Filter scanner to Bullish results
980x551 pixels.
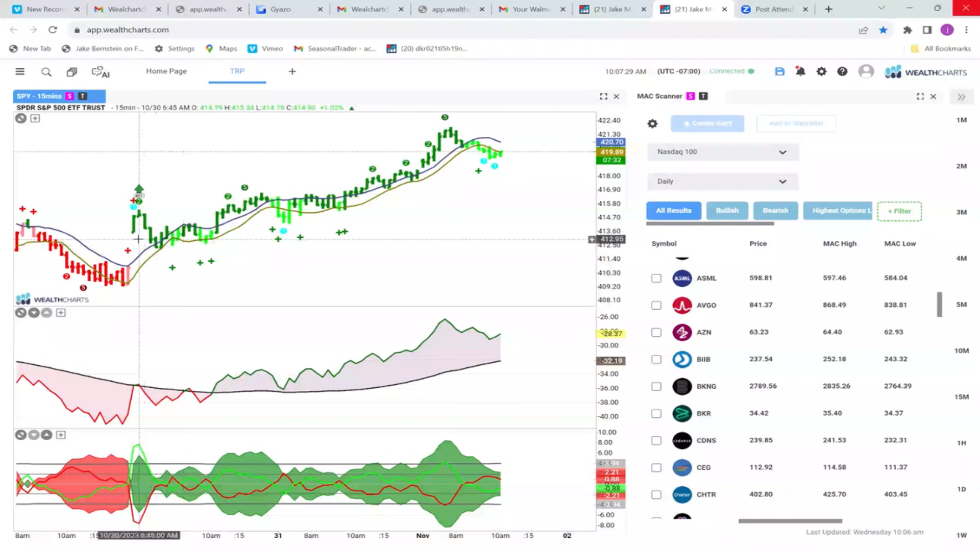pyautogui.click(x=727, y=211)
